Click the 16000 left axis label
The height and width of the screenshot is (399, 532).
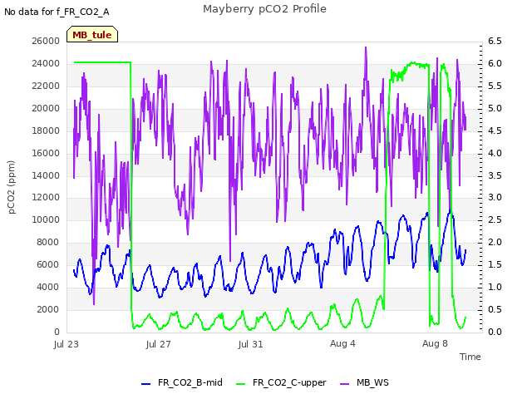pos(46,153)
